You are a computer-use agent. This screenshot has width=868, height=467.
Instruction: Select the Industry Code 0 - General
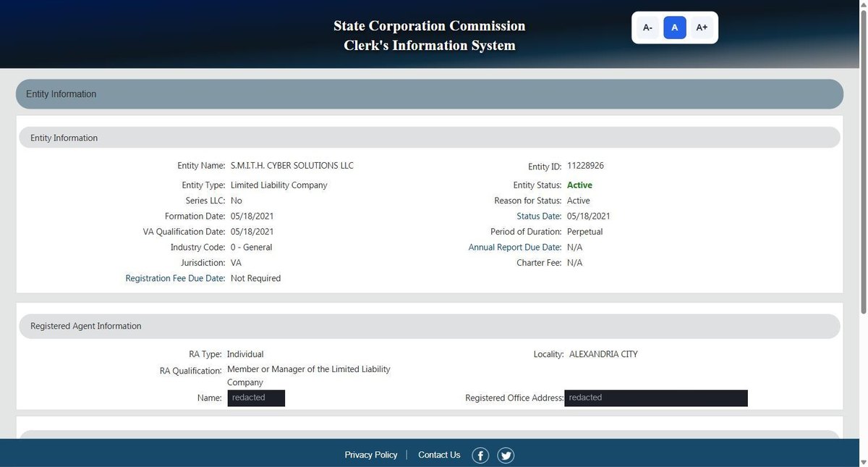252,248
